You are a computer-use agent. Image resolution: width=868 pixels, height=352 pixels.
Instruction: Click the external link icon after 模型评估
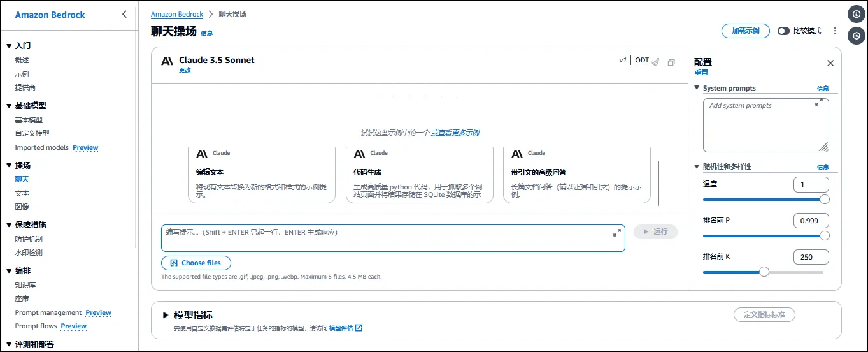(x=359, y=328)
